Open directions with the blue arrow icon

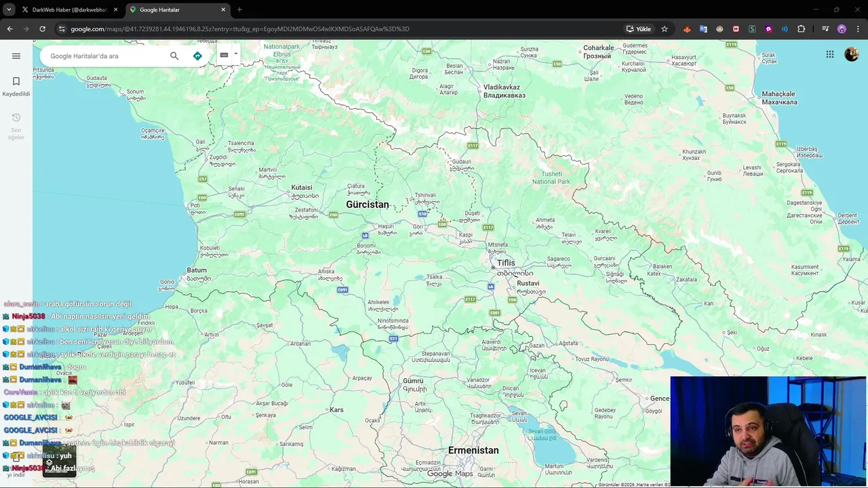[x=197, y=56]
